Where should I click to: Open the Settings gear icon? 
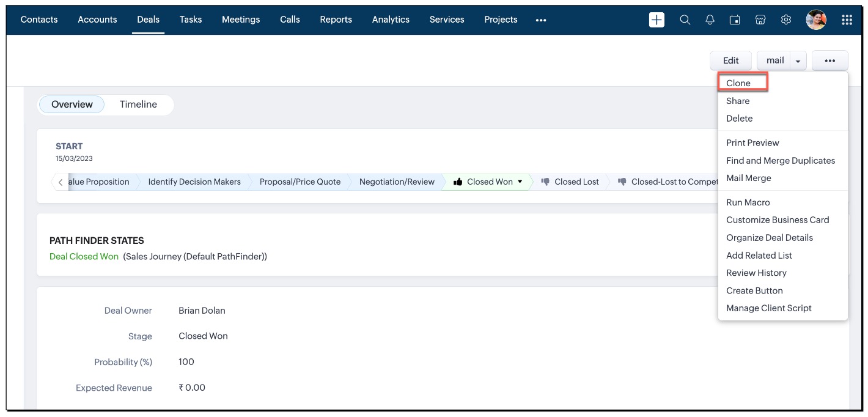[x=785, y=19]
